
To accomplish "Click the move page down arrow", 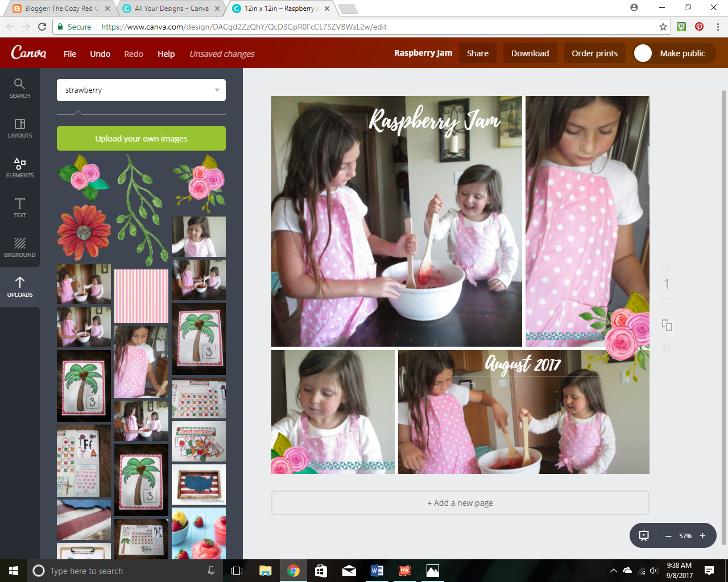I will pos(667,302).
